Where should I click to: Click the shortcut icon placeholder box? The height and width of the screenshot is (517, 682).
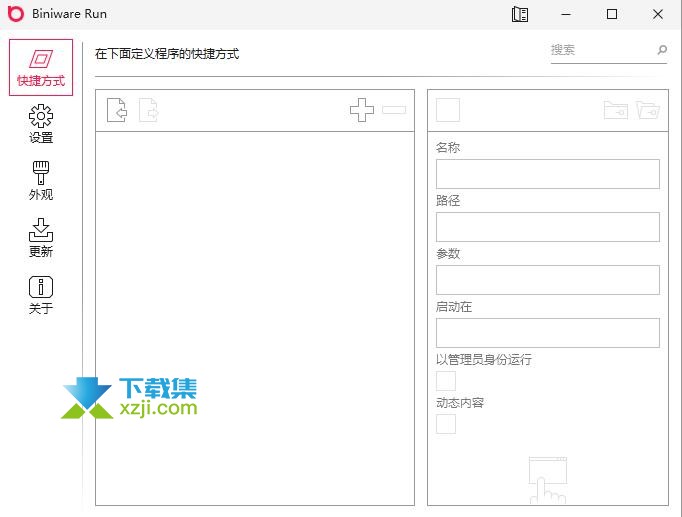click(448, 110)
